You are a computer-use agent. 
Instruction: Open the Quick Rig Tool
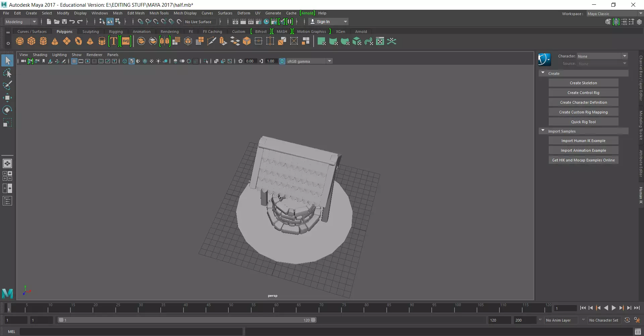(x=583, y=122)
